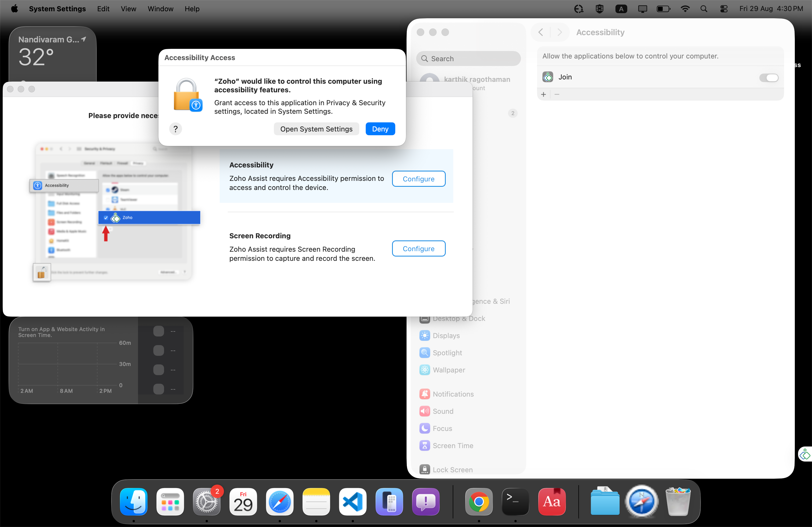
Task: Launch Google Chrome from the Dock
Action: click(479, 502)
